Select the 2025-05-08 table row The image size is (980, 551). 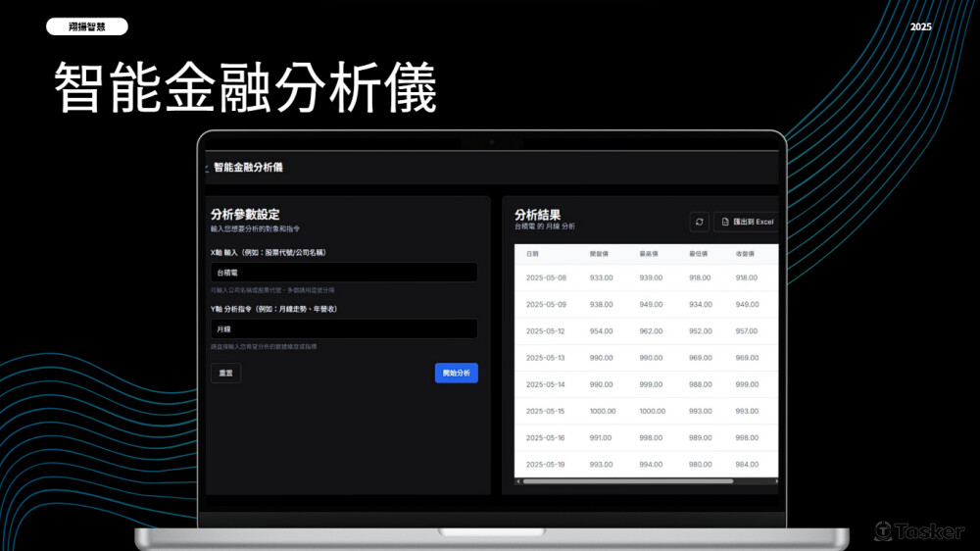click(646, 277)
